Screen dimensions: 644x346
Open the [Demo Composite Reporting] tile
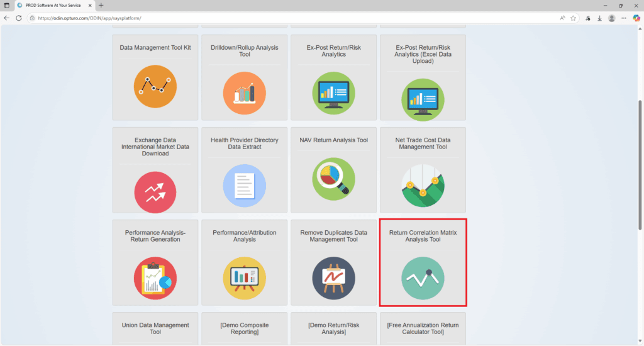244,328
